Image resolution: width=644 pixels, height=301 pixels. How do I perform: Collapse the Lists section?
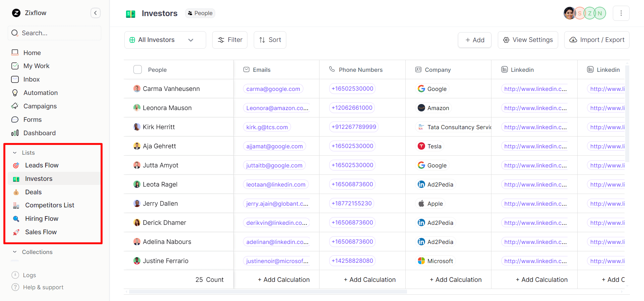point(15,153)
